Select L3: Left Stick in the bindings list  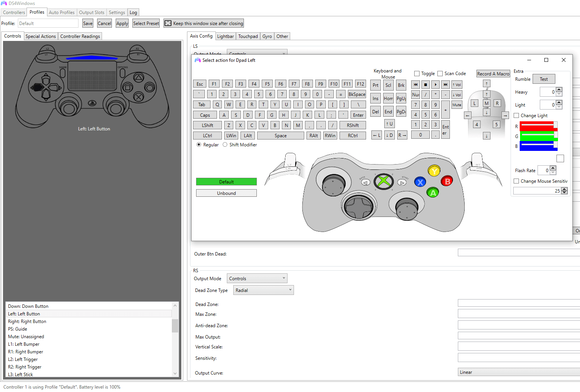tap(20, 374)
